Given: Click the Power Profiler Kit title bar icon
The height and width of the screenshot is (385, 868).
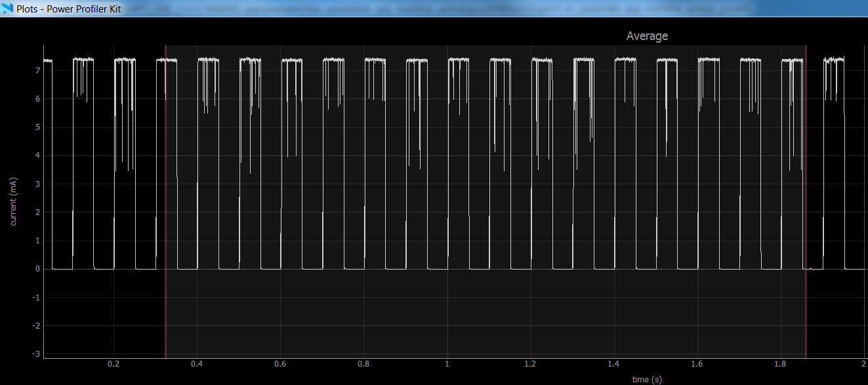Looking at the screenshot, I should pos(7,9).
